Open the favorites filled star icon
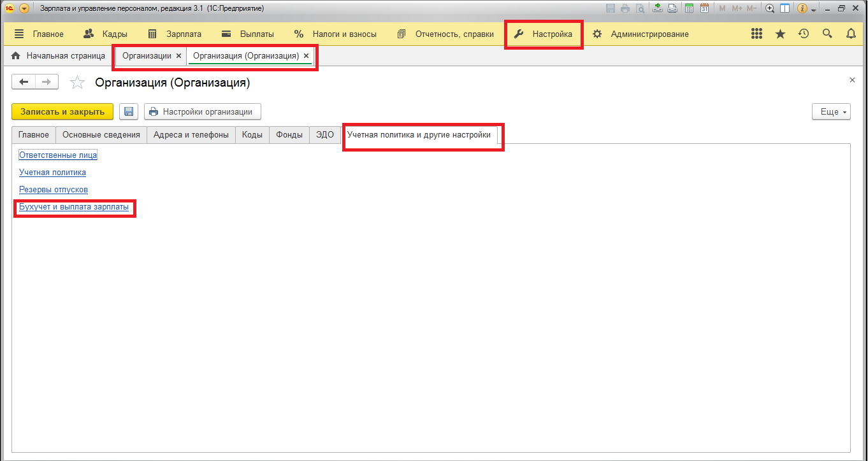 [780, 34]
